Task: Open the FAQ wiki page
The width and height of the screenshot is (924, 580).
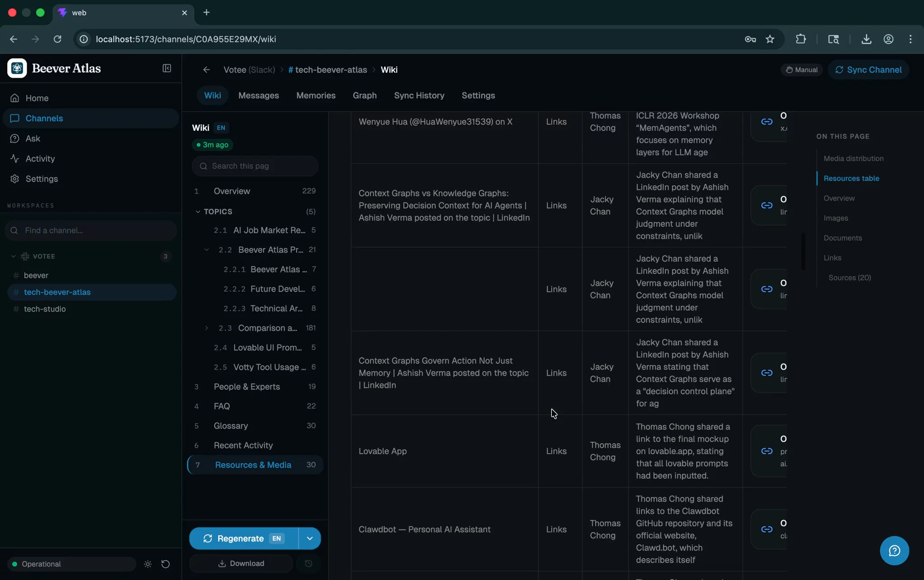Action: (x=255, y=406)
